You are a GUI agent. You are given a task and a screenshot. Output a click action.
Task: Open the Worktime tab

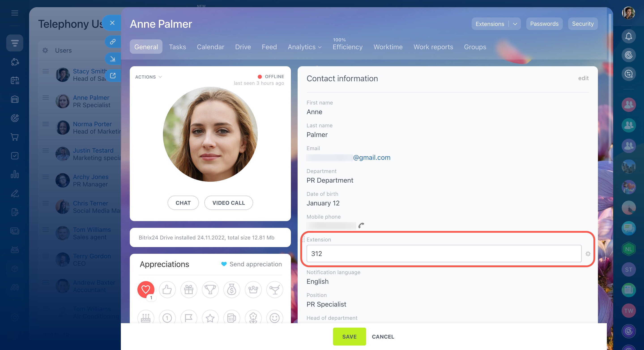388,47
